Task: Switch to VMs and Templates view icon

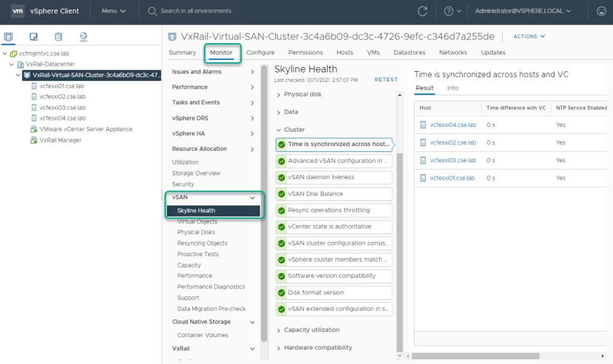Action: click(34, 37)
